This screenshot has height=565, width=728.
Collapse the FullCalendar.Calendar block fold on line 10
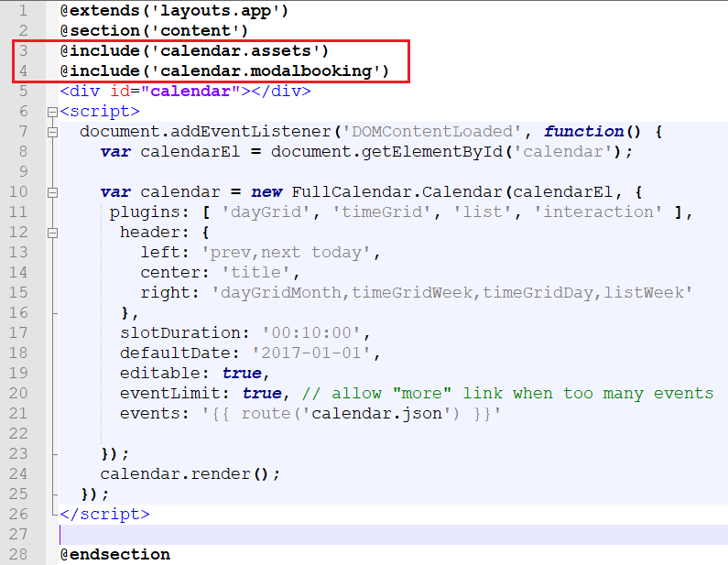click(52, 192)
